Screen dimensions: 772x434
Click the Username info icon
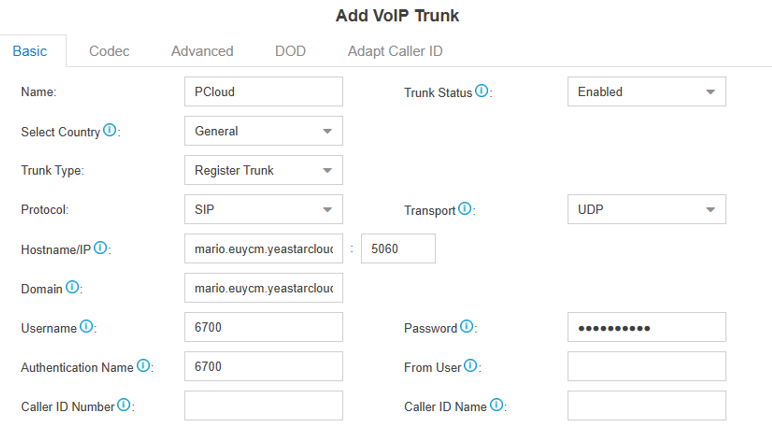click(87, 326)
